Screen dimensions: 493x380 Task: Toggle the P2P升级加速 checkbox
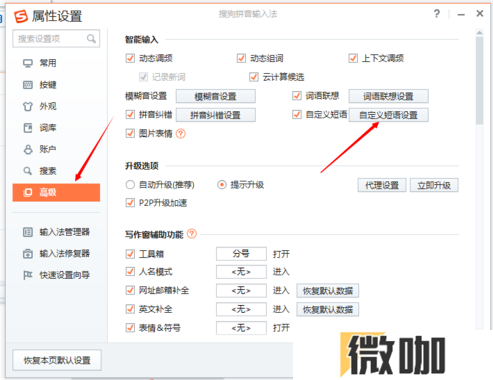130,203
